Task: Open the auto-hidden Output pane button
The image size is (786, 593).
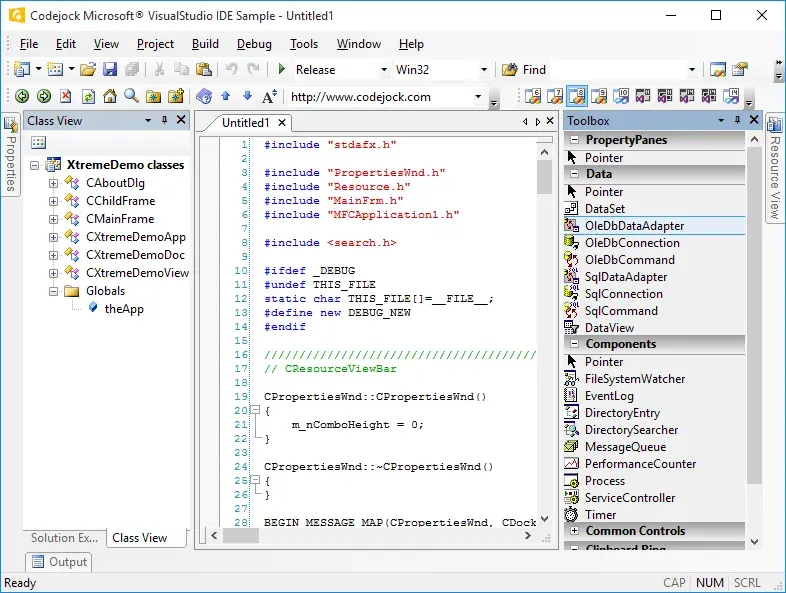Action: tap(59, 562)
